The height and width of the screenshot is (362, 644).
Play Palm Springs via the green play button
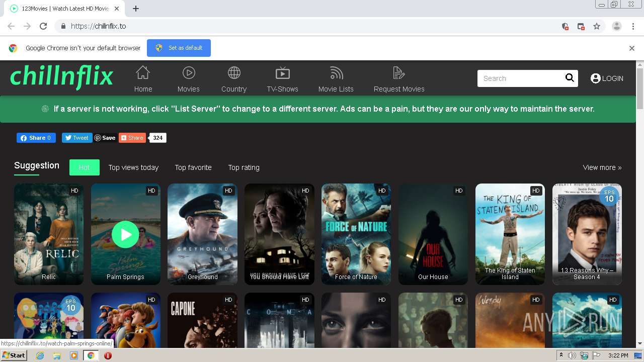[125, 234]
